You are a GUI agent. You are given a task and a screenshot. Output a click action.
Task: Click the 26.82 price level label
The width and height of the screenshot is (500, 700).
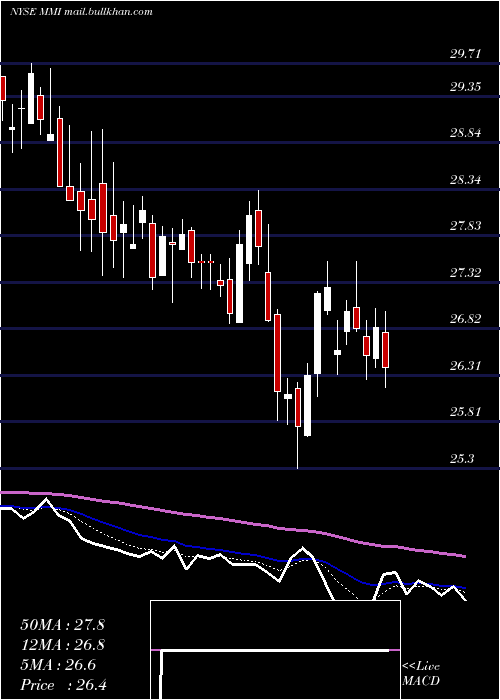point(466,318)
